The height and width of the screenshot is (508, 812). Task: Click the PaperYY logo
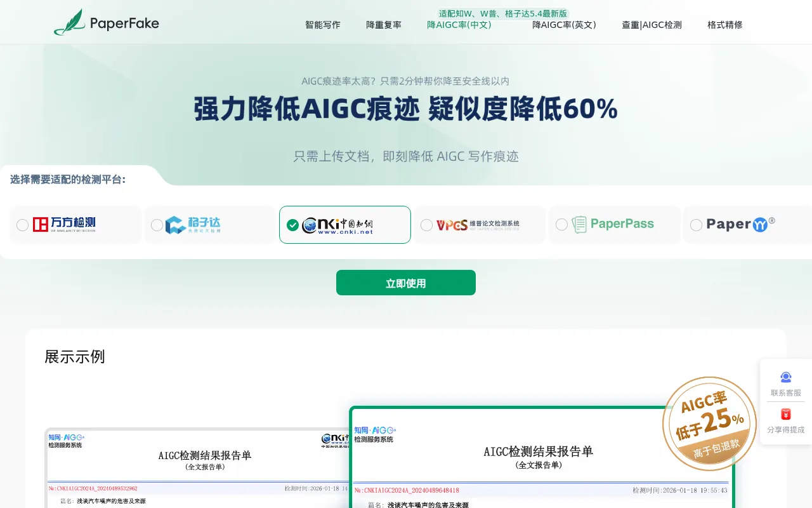point(741,224)
